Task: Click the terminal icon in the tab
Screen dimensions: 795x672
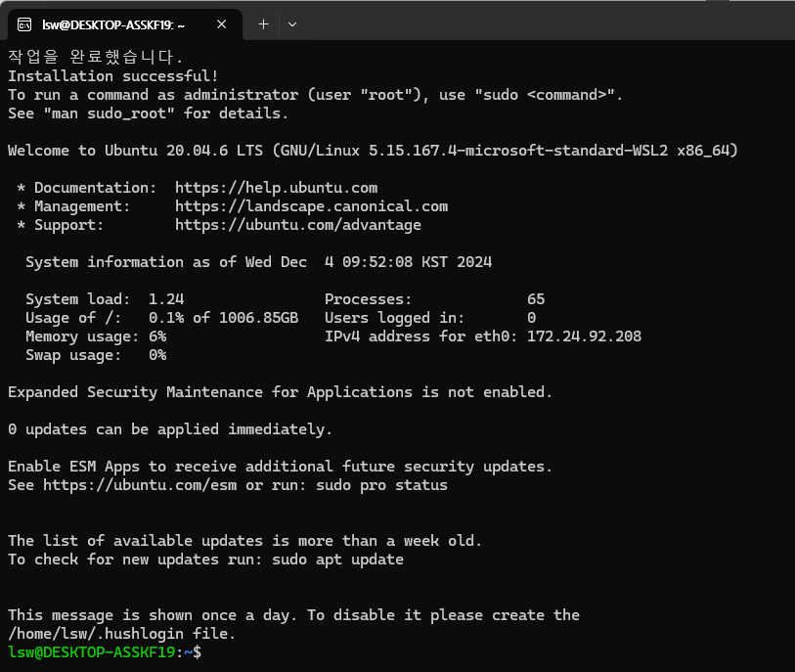Action: (24, 24)
